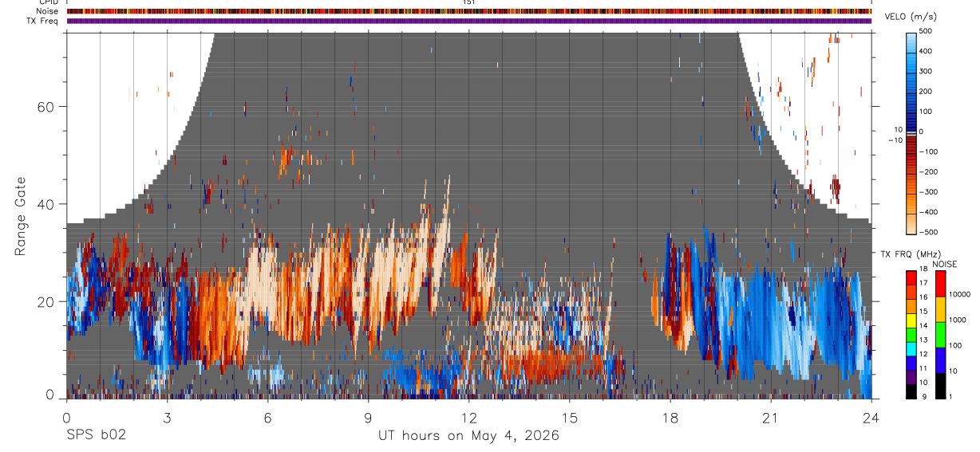Viewport: 980px width, 452px height.
Task: Click the Noise color strip above plot
Action: [x=469, y=11]
